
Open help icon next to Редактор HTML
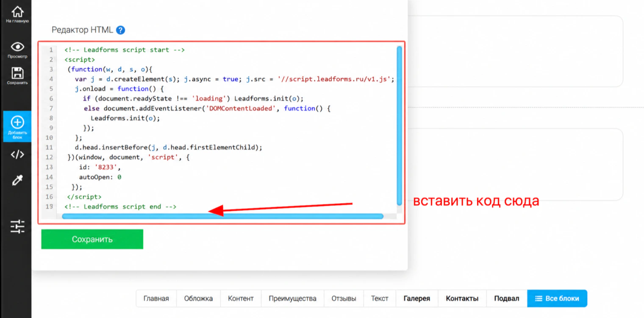coord(120,30)
